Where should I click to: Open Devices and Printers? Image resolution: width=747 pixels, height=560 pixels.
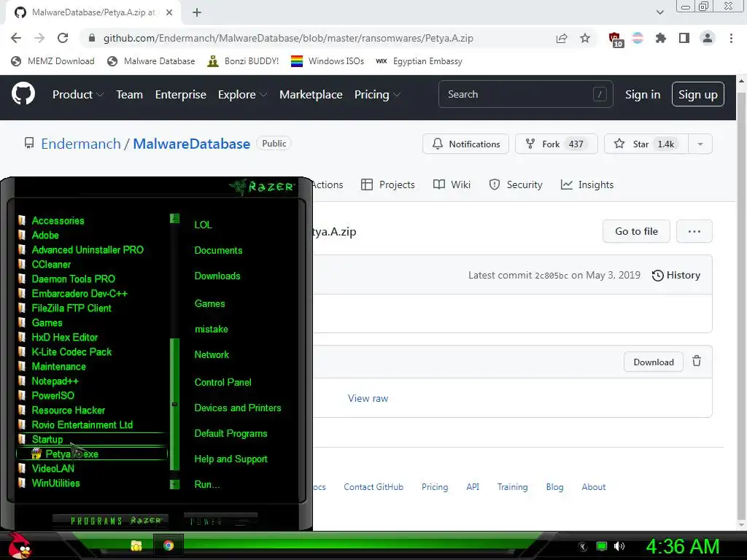click(x=237, y=408)
